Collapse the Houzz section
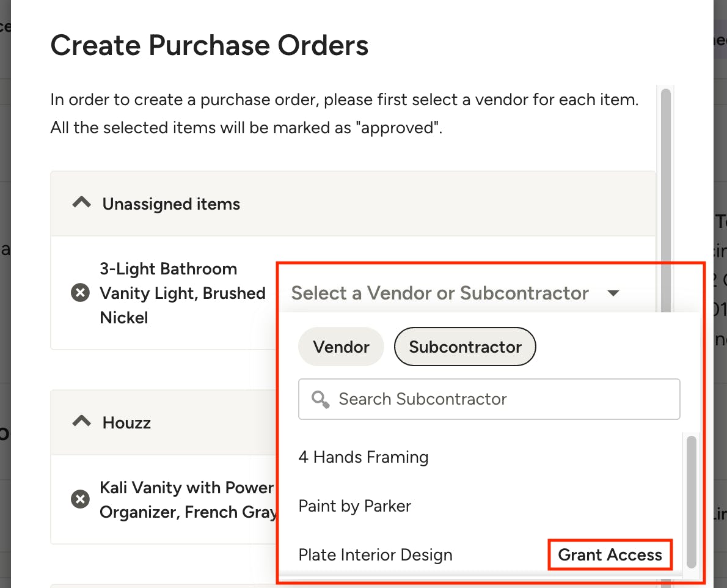 81,422
